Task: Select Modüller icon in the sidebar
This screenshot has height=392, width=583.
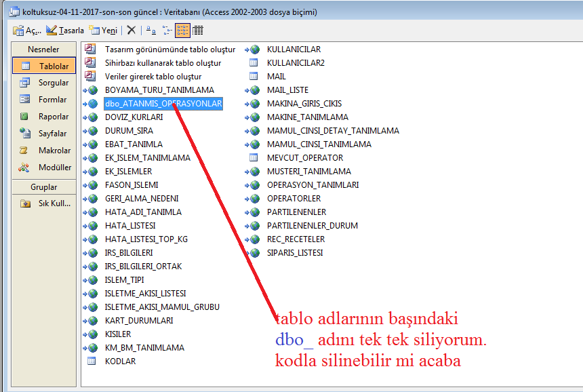Action: 25,168
